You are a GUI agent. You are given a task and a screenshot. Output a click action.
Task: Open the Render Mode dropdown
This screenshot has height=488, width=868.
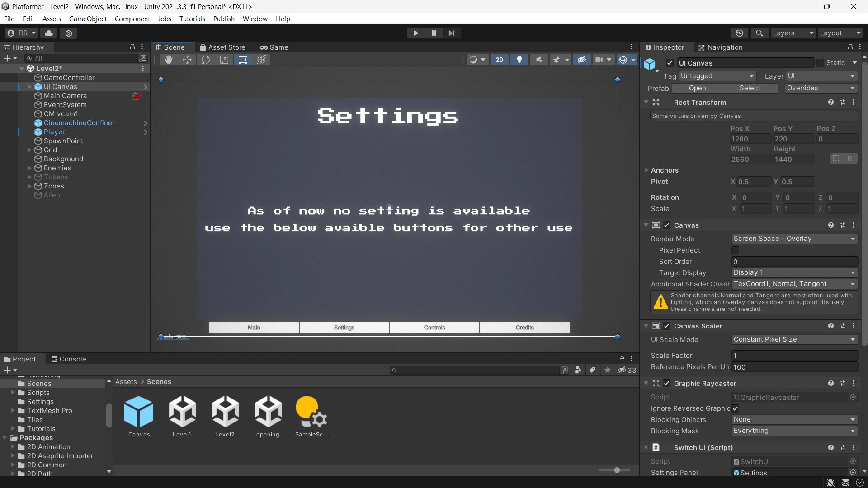point(795,239)
